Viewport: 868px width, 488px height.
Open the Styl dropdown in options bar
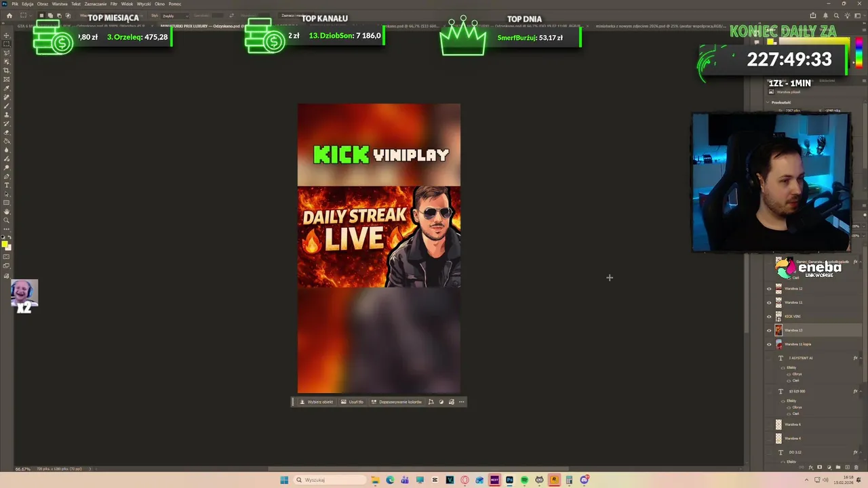tap(175, 16)
